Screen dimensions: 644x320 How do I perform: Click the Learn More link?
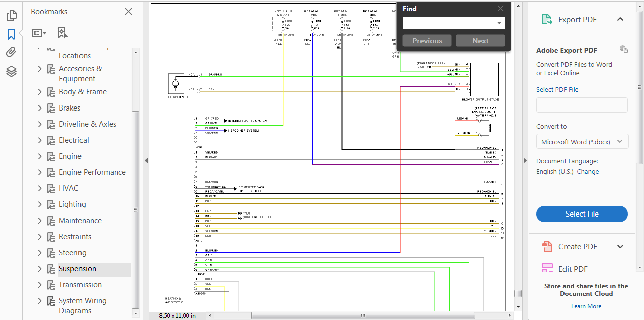pyautogui.click(x=586, y=306)
